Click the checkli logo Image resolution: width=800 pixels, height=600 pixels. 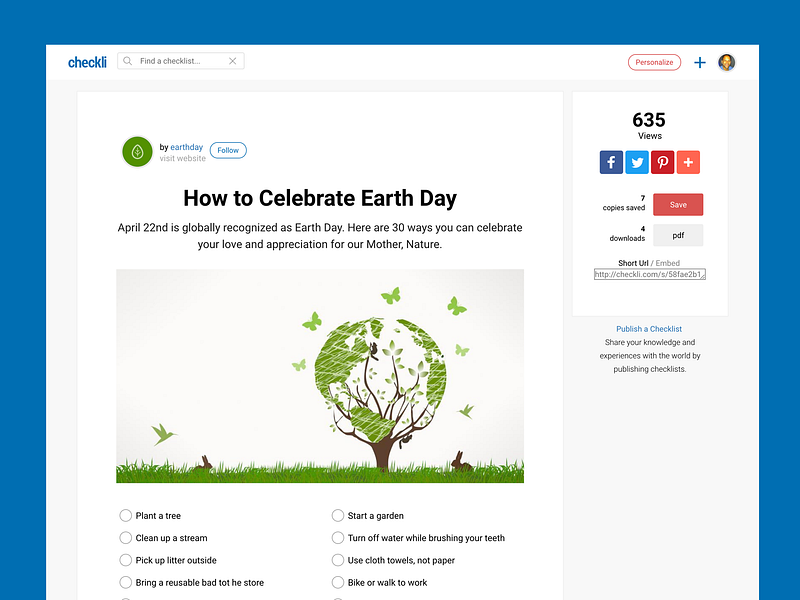(87, 62)
